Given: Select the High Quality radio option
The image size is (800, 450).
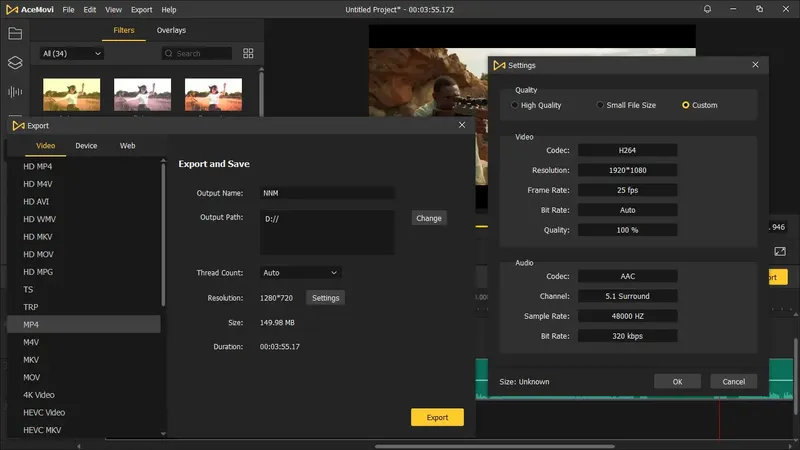Looking at the screenshot, I should click(516, 105).
